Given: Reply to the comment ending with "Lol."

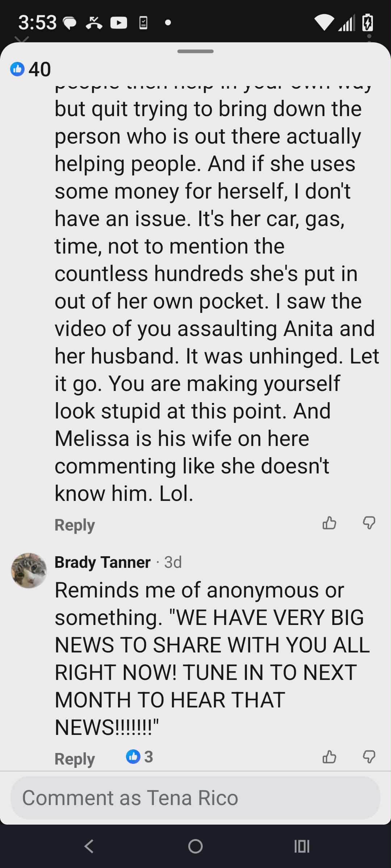Looking at the screenshot, I should point(75,525).
